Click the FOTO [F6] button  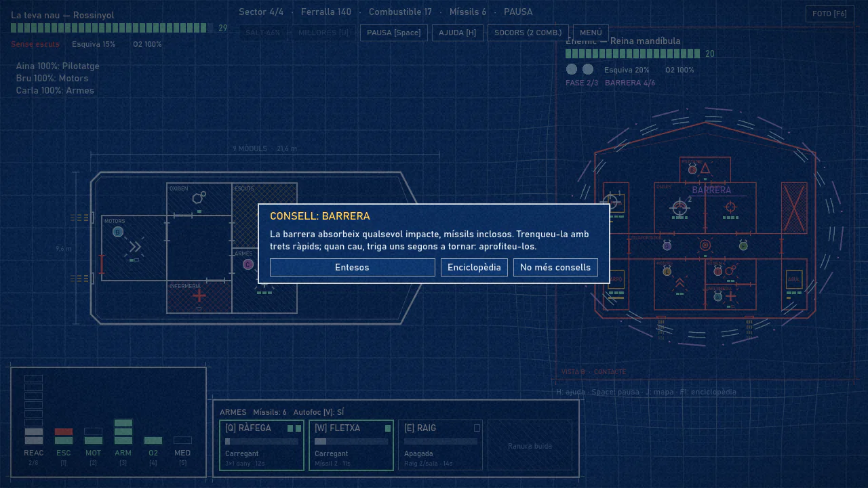pyautogui.click(x=830, y=14)
